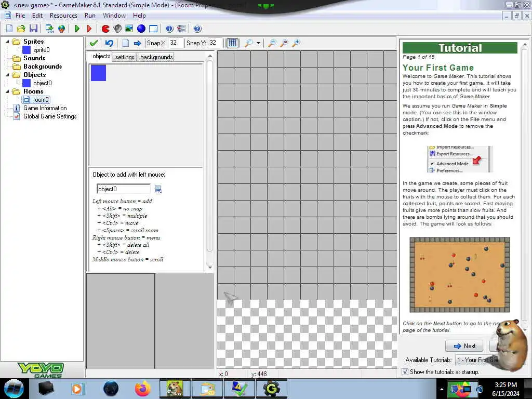Open an existing game file

coord(21,29)
